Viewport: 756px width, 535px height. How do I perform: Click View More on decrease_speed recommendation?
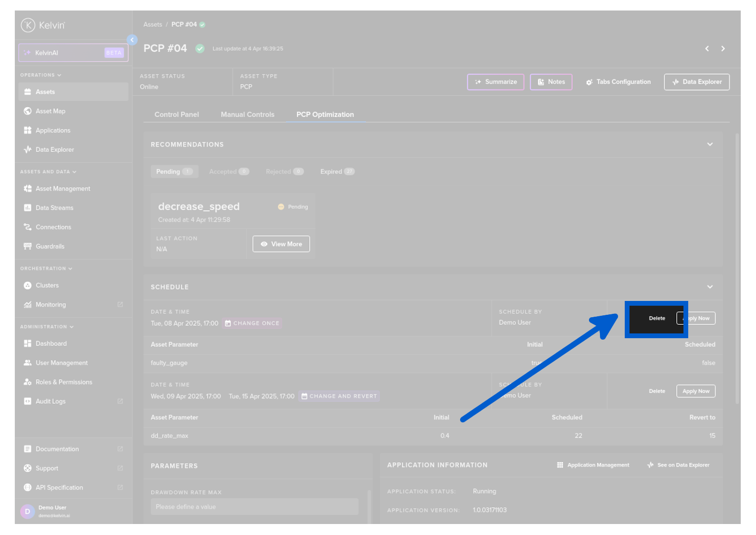click(281, 244)
